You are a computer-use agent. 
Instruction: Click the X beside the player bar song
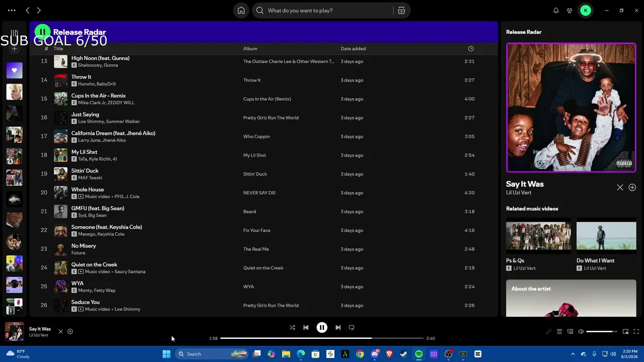pyautogui.click(x=61, y=332)
